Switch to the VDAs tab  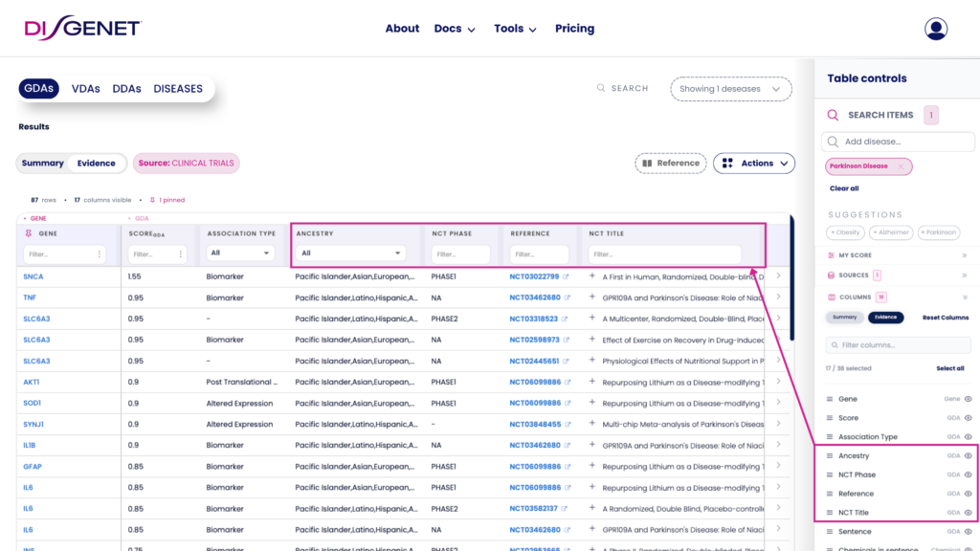(85, 89)
